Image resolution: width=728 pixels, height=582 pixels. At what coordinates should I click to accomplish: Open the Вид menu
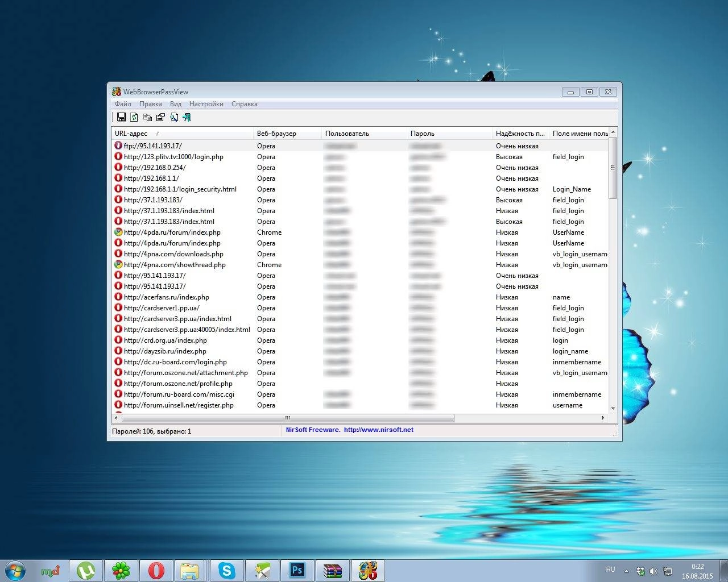point(176,104)
